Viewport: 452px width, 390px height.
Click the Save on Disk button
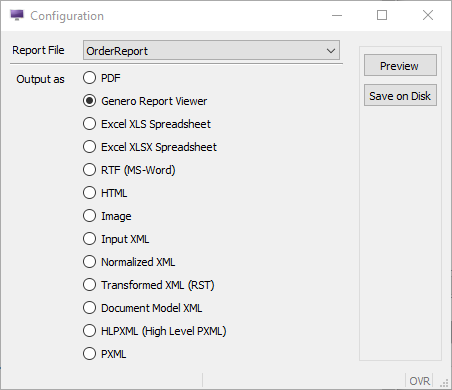point(400,95)
